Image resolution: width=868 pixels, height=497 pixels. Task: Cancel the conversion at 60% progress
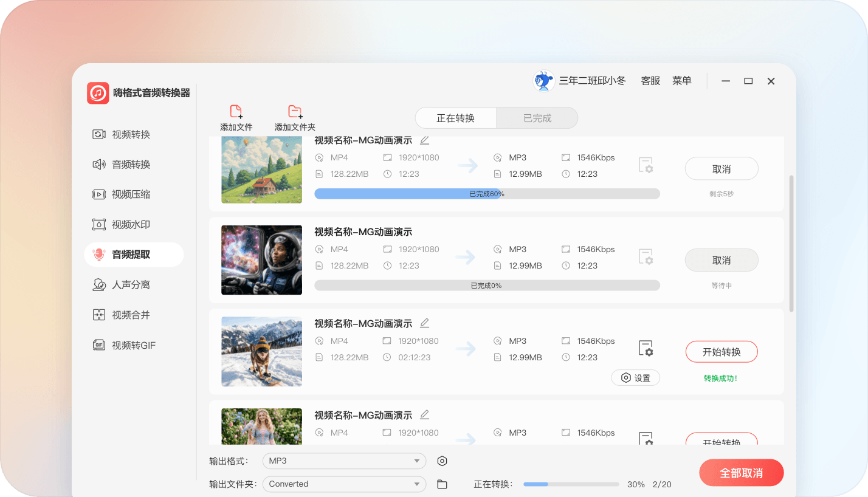[722, 169]
